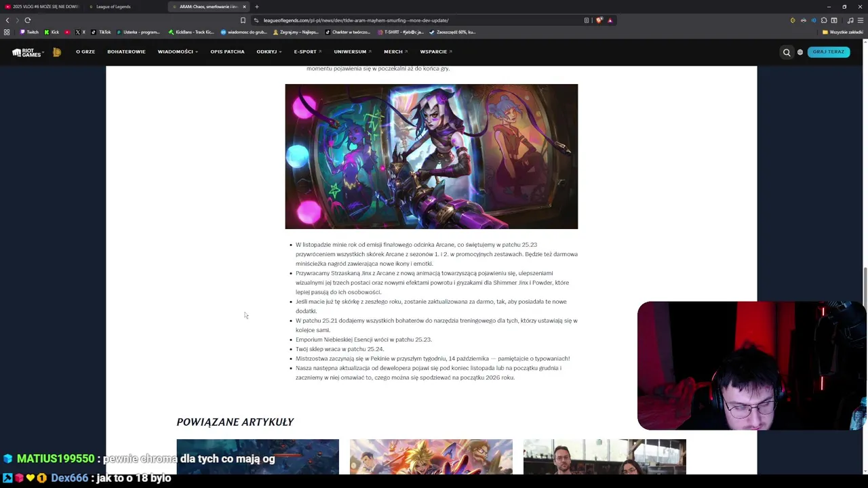Click the sidebar panel toggle icon
Viewport: 868px width, 488px height.
pos(834,20)
